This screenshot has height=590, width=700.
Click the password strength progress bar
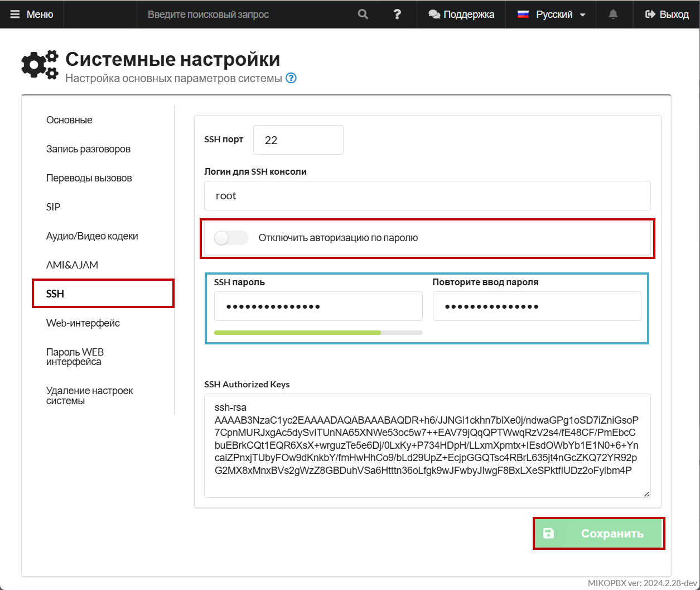(x=318, y=333)
